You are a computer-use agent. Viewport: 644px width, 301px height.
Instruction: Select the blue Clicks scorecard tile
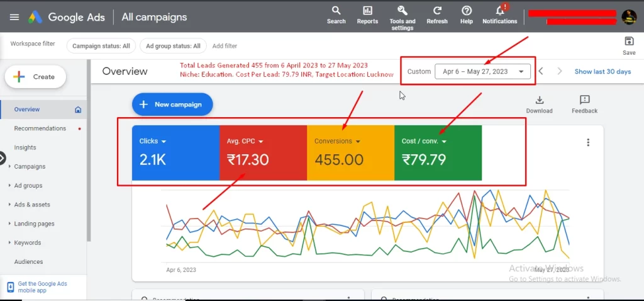[176, 153]
